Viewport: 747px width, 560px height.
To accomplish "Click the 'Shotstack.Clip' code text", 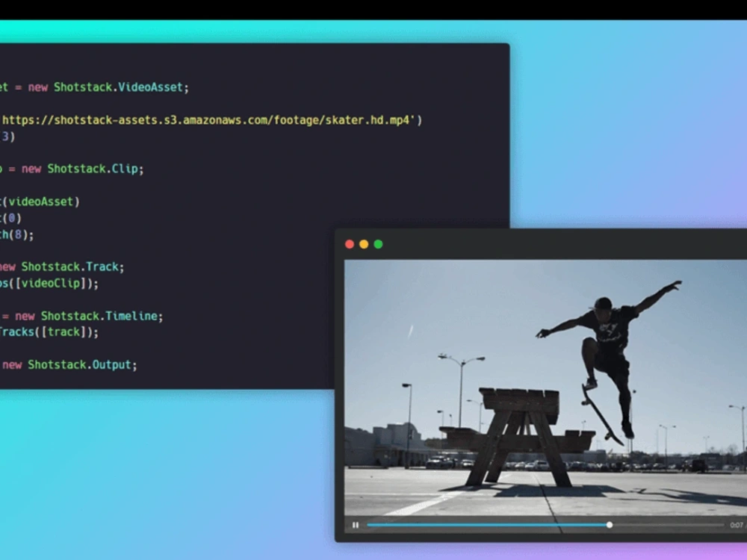I will [x=93, y=169].
